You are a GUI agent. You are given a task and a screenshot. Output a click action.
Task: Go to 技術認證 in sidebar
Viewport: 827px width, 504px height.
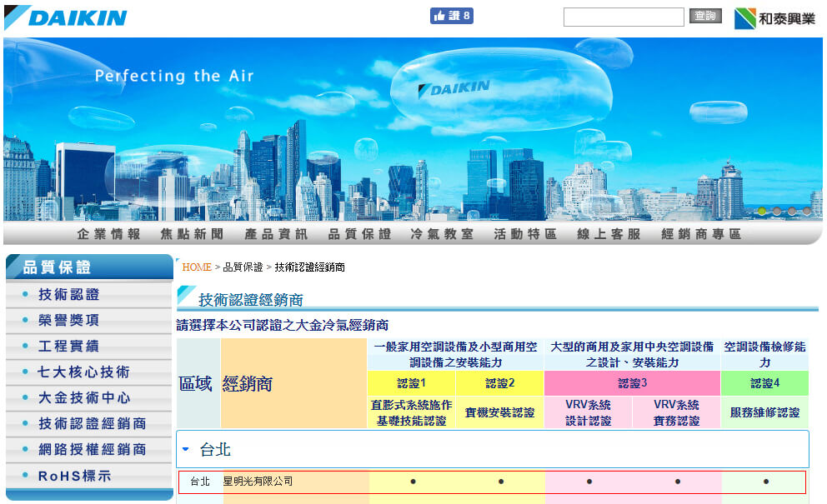pos(68,294)
